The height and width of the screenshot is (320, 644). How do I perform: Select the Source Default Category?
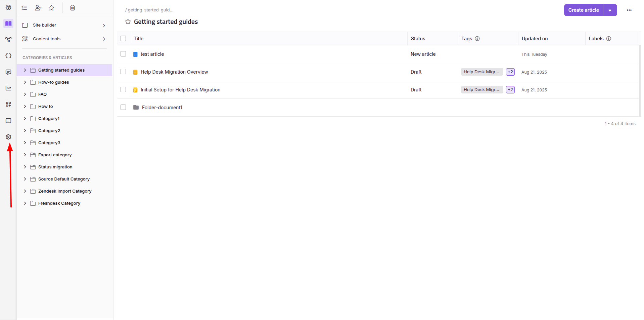coord(64,179)
